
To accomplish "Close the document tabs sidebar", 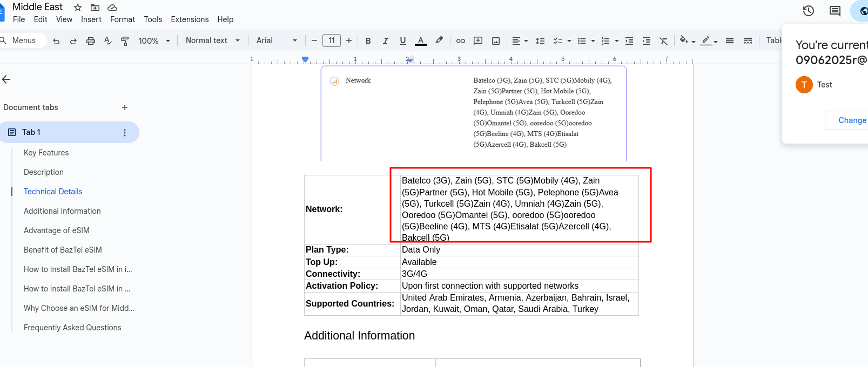I will pos(6,79).
